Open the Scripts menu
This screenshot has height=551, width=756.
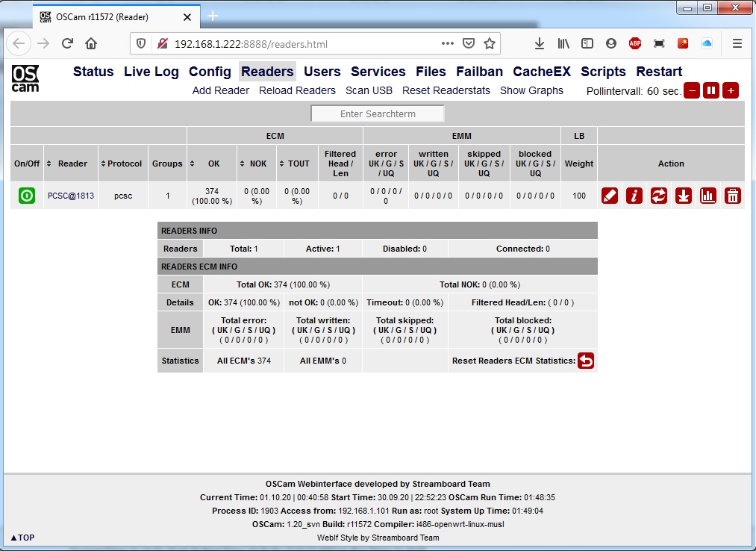pos(603,72)
